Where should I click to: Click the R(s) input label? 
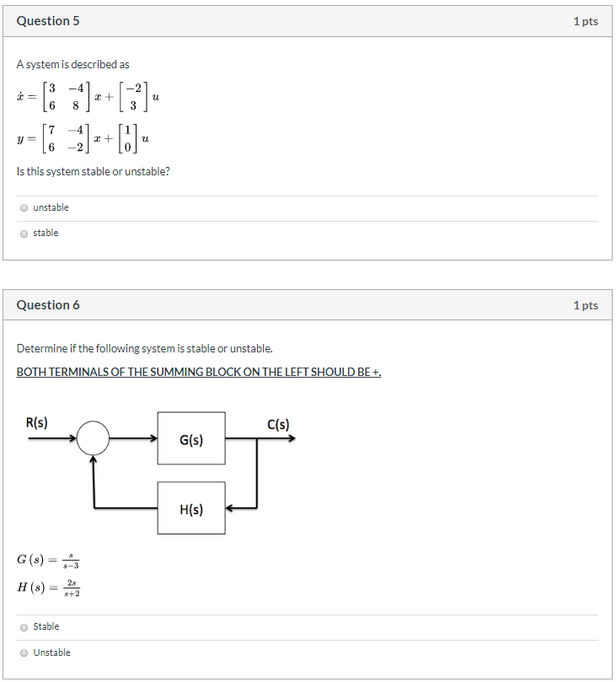(x=39, y=422)
